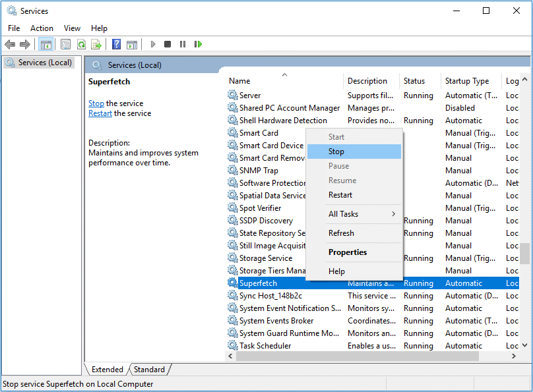
Task: Click the Restart the service link
Action: pos(100,113)
